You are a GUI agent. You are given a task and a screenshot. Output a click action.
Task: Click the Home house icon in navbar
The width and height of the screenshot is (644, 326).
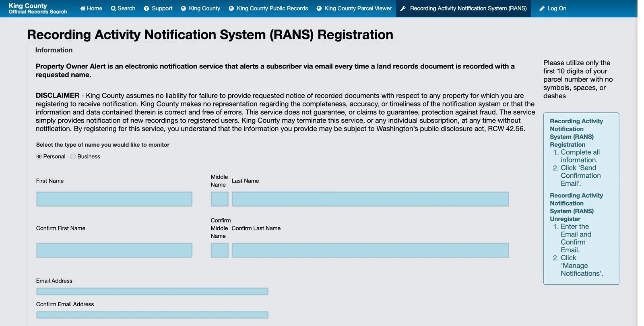click(83, 8)
